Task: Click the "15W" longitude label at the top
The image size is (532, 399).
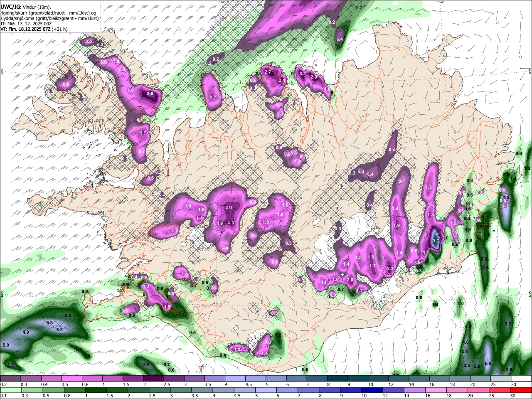Action: click(440, 2)
